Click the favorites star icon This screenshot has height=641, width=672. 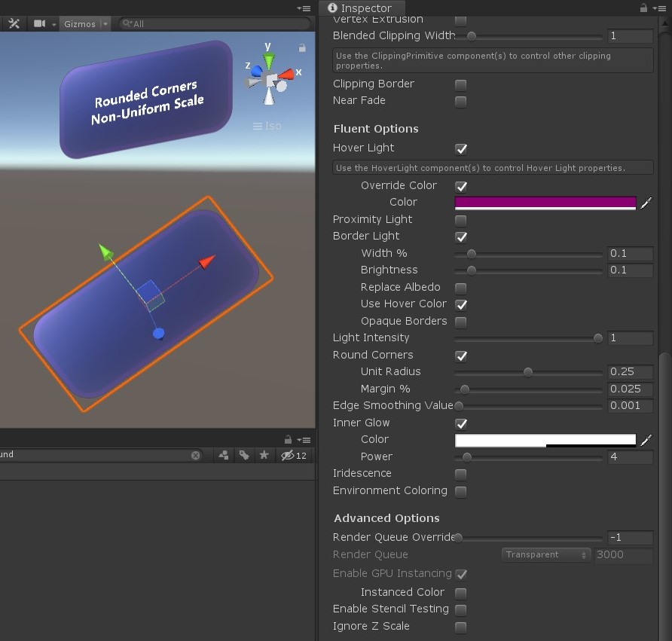click(264, 455)
